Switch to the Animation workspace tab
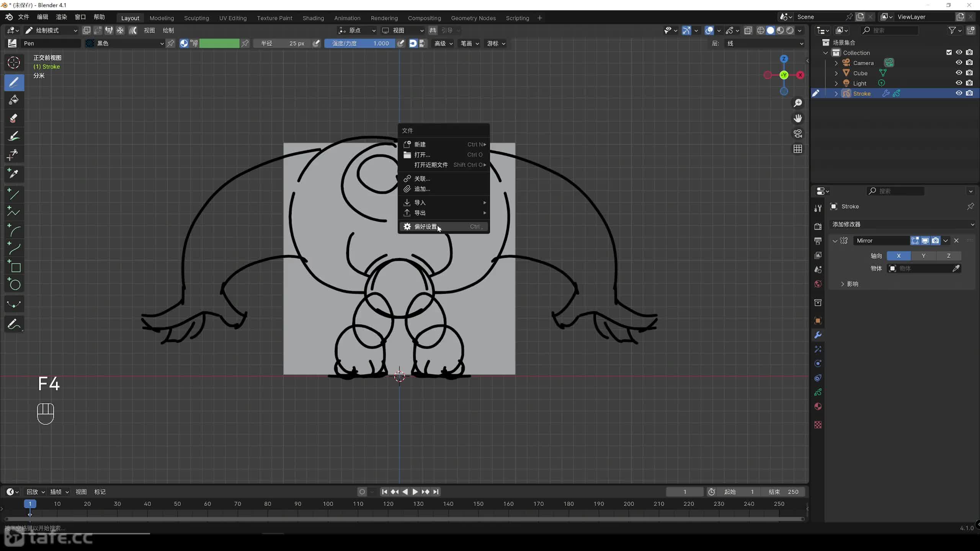 coord(347,18)
